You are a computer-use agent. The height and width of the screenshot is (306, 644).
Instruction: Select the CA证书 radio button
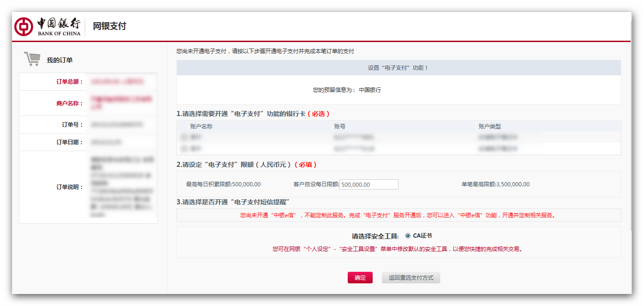[407, 236]
